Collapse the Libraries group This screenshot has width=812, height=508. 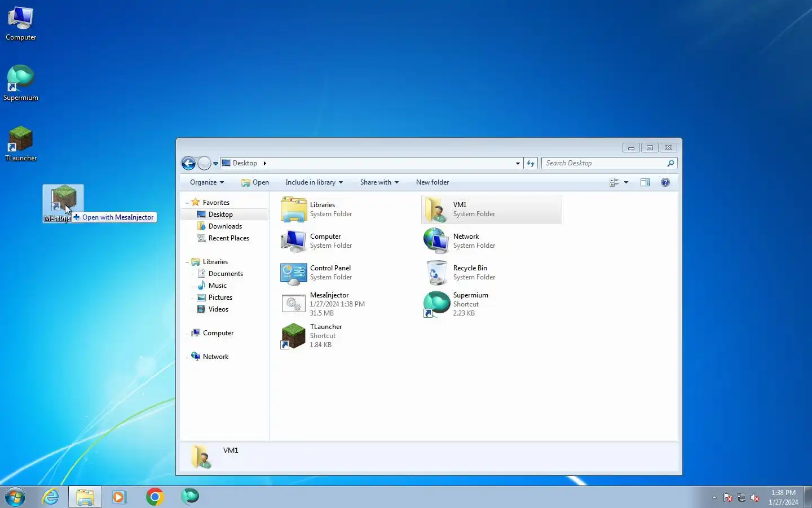coord(187,262)
